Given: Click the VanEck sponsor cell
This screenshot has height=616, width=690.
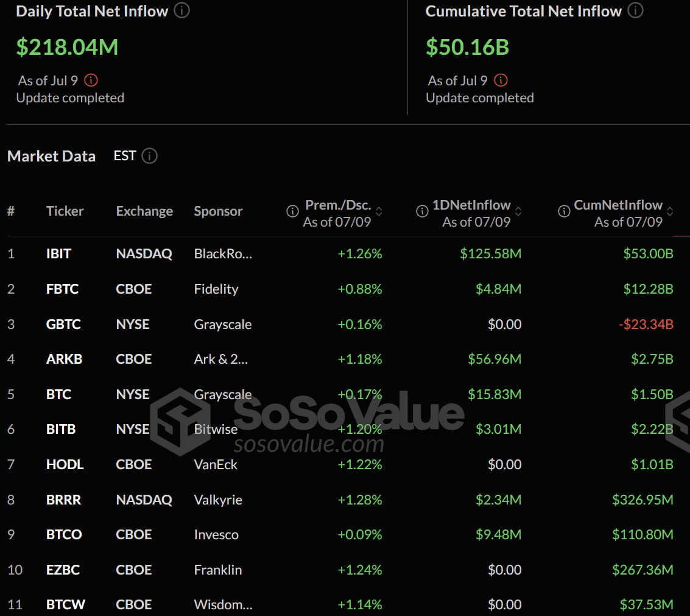Looking at the screenshot, I should [216, 464].
